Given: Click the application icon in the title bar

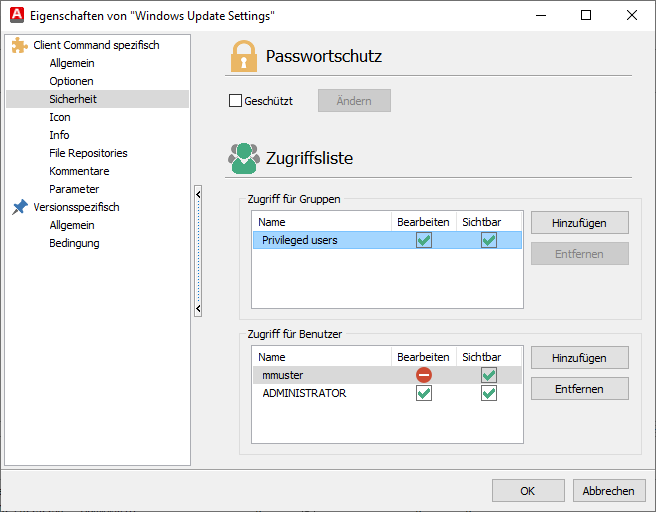Looking at the screenshot, I should click(x=13, y=15).
